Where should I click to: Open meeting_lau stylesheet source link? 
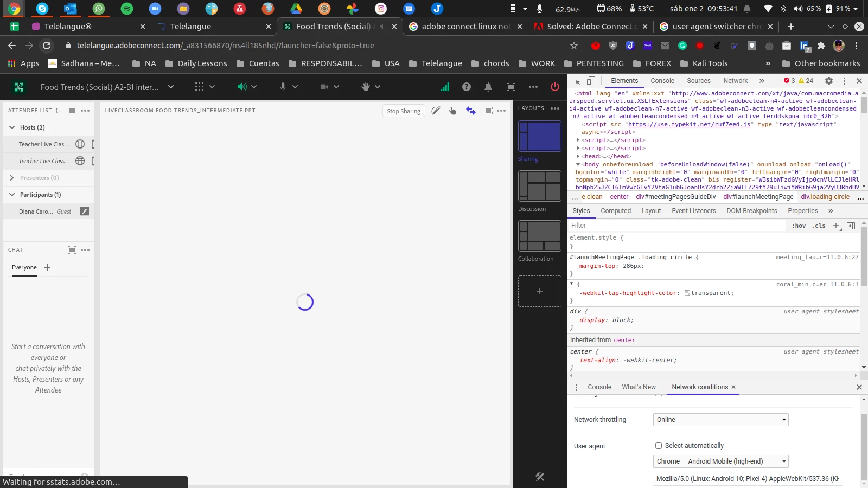[x=817, y=257]
